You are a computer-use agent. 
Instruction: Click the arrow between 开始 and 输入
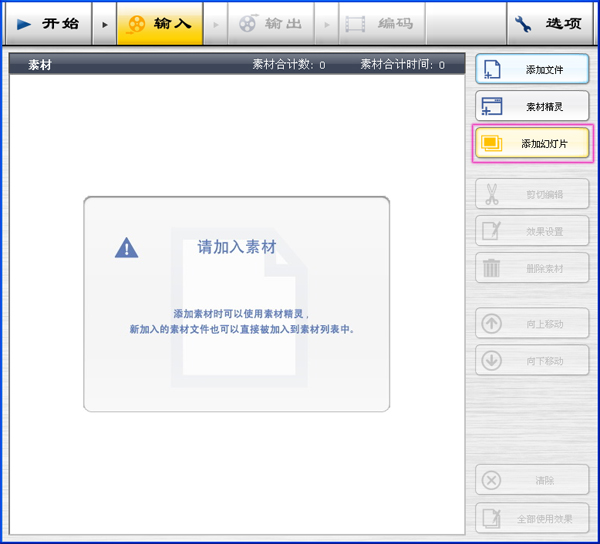[104, 24]
